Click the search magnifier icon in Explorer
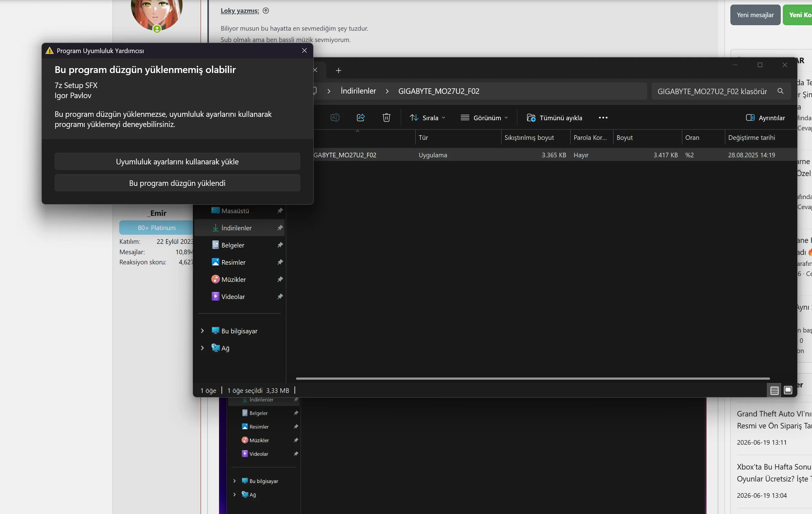 pos(780,91)
